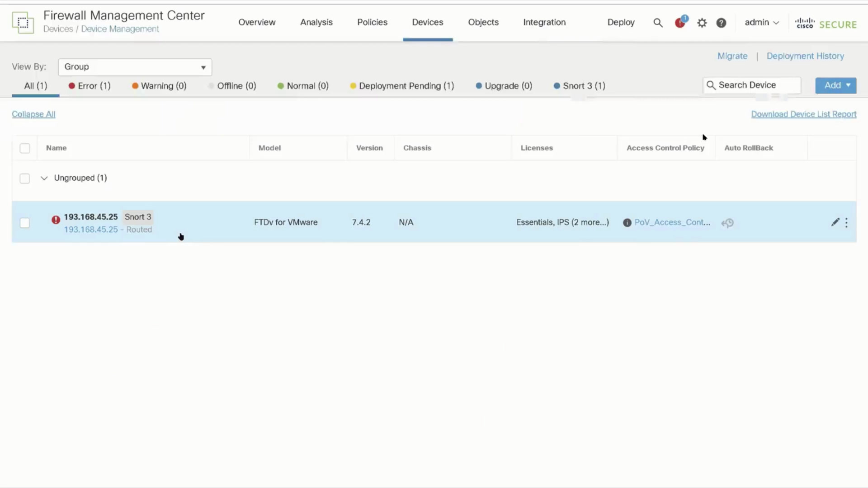This screenshot has height=488, width=868.
Task: Click the info icon beside PoV_Access_Cont policy
Action: [627, 223]
